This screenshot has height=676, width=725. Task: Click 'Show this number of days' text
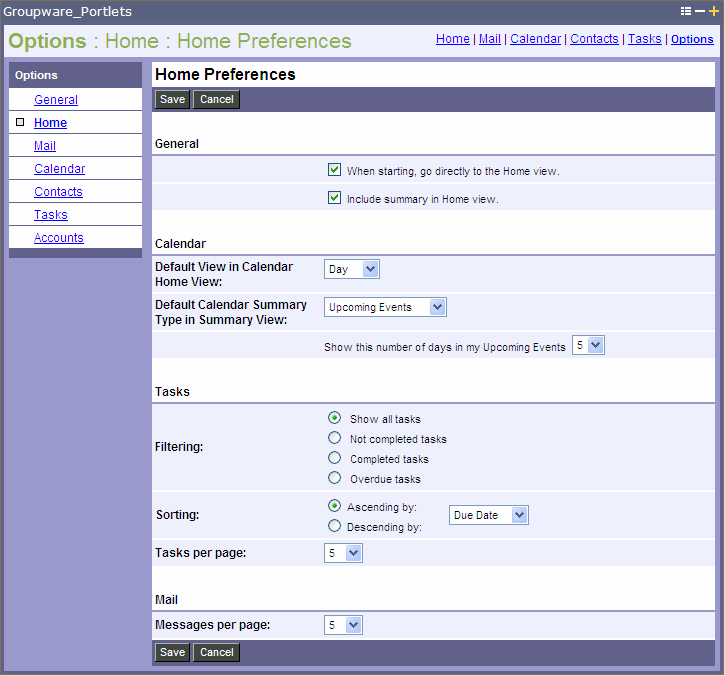click(445, 347)
